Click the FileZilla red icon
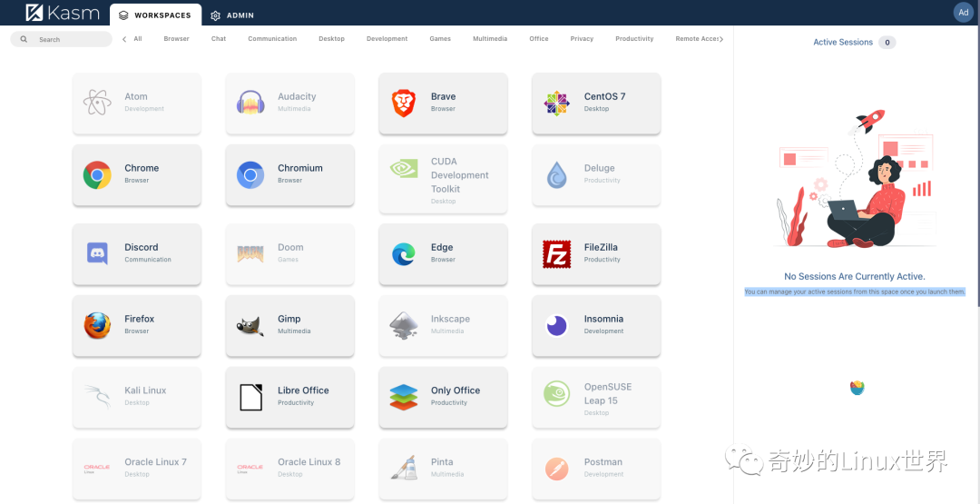Viewport: 980px width, 504px height. pyautogui.click(x=557, y=253)
